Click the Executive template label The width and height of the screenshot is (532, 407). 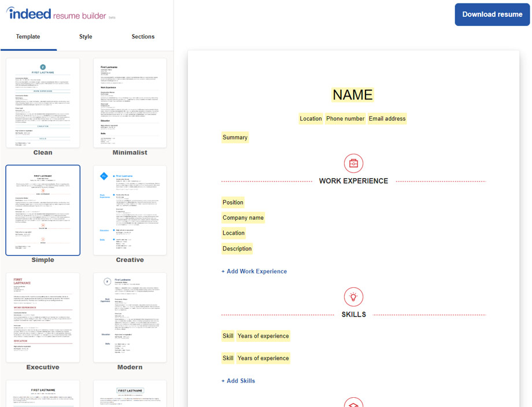pos(43,367)
